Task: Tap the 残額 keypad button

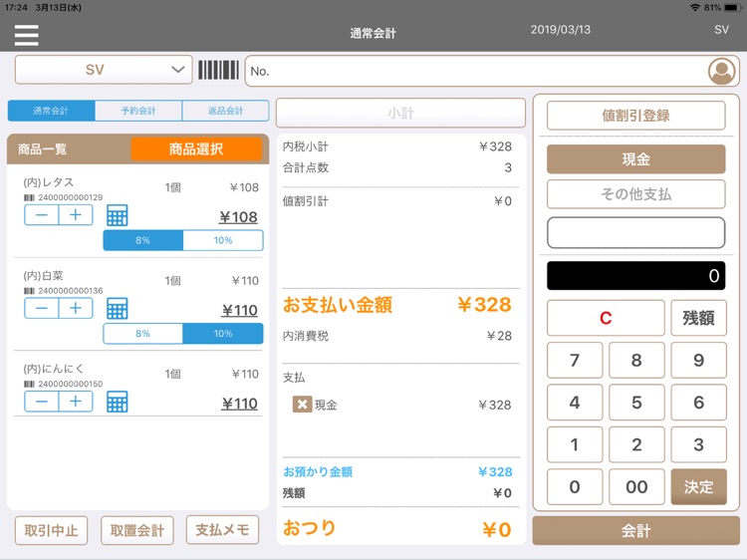Action: (698, 318)
